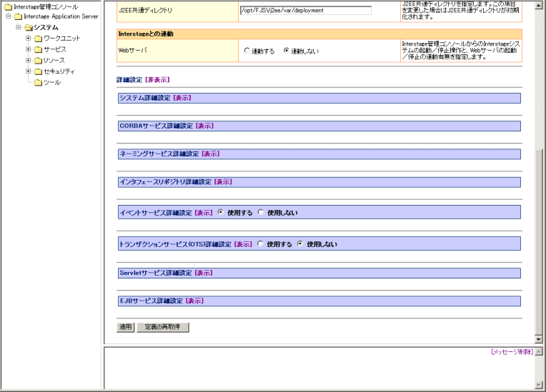The image size is (546, 392).
Task: Collapse the システム tree node
Action: pyautogui.click(x=18, y=27)
